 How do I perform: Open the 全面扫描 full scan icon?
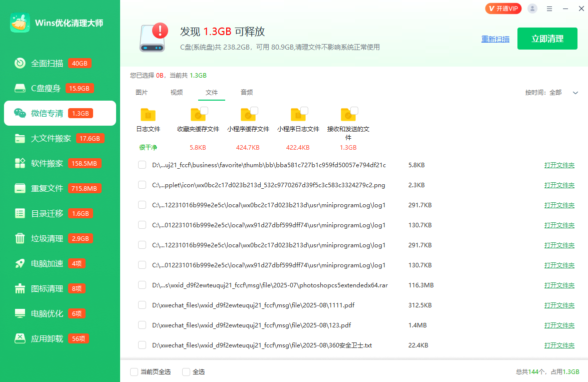coord(20,63)
